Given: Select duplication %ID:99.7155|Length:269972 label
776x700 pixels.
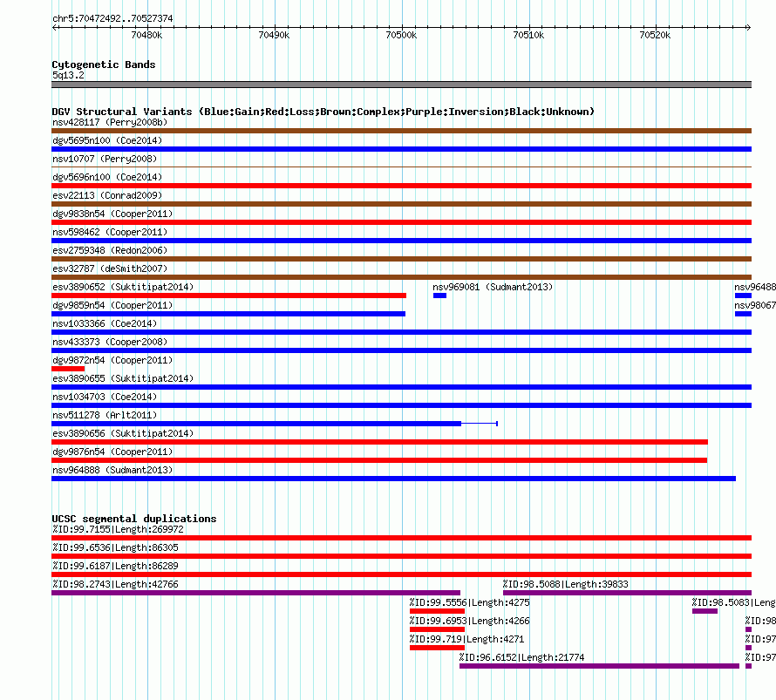Looking at the screenshot, I should (118, 529).
